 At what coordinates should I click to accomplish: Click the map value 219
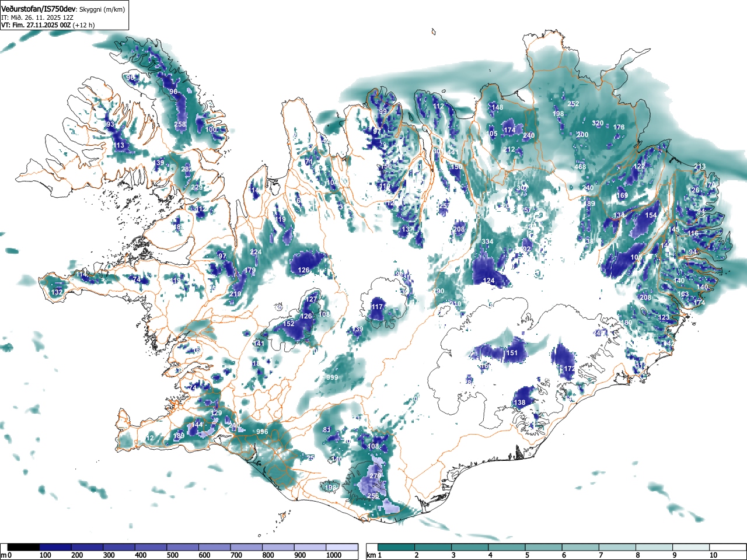pyautogui.click(x=235, y=294)
